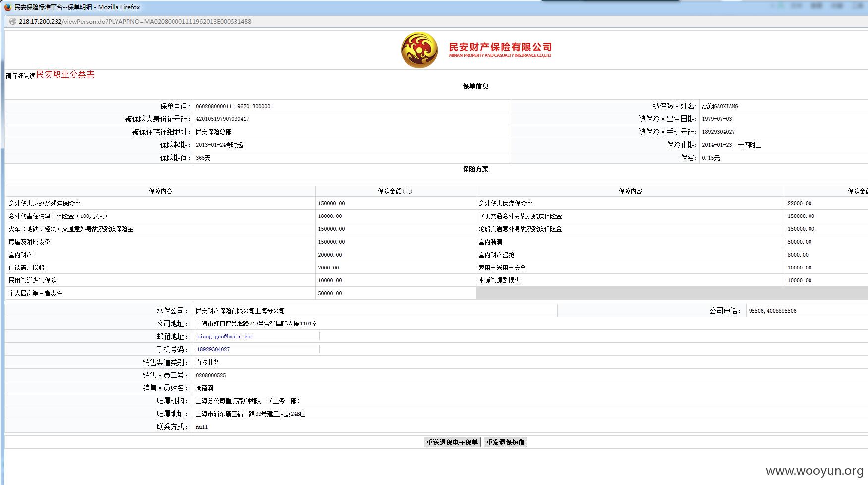The width and height of the screenshot is (868, 485).
Task: Click premium value 0.15元
Action: 711,158
